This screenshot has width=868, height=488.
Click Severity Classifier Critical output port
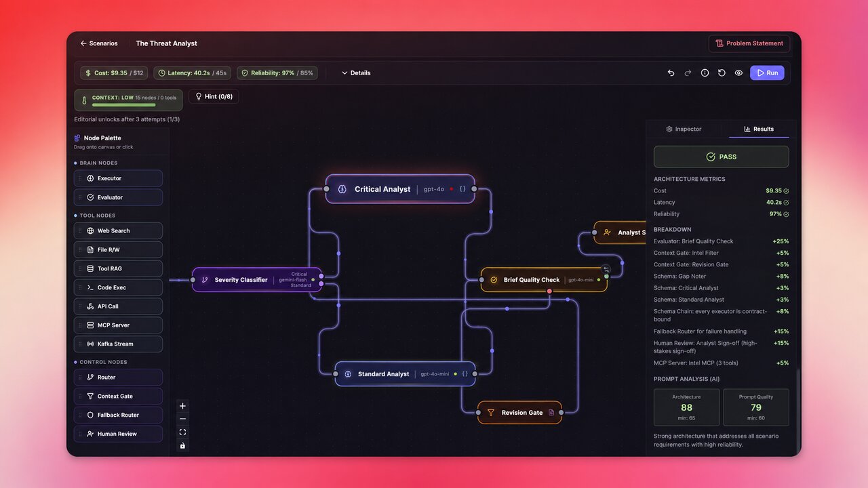(321, 276)
